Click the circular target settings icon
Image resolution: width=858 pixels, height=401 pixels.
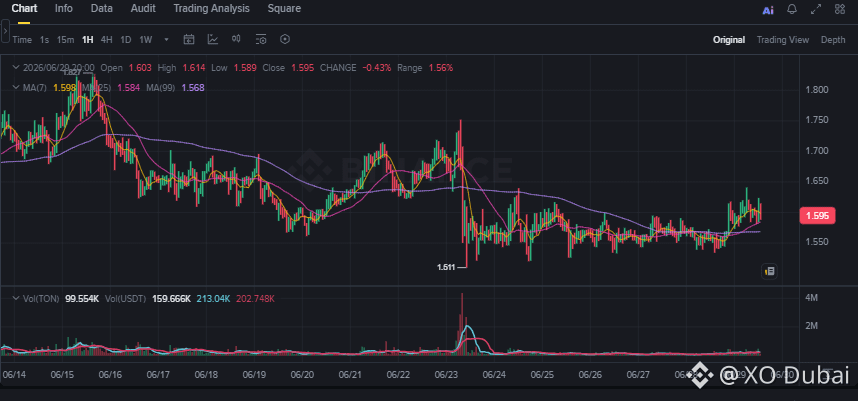click(285, 39)
